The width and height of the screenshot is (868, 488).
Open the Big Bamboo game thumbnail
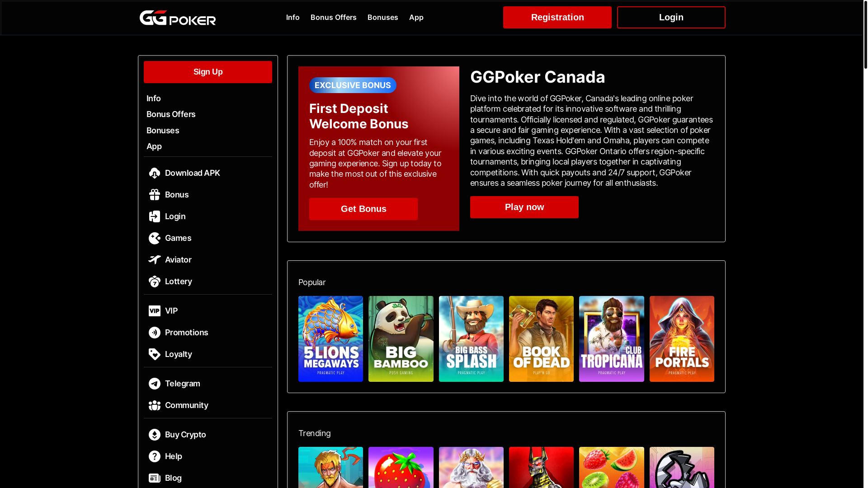tap(401, 339)
